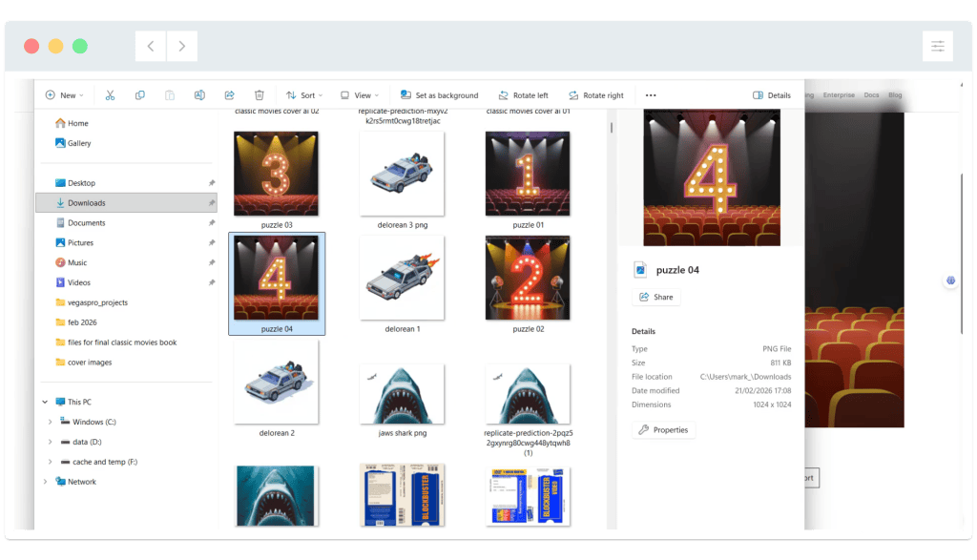Select the puzzle 02 thumbnail
Image resolution: width=977 pixels, height=560 pixels.
[x=528, y=278]
